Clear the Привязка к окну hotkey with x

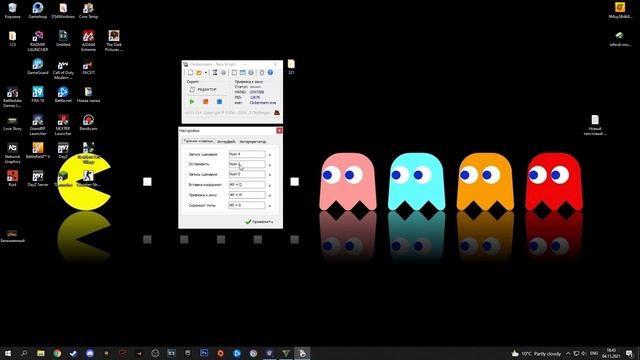270,196
